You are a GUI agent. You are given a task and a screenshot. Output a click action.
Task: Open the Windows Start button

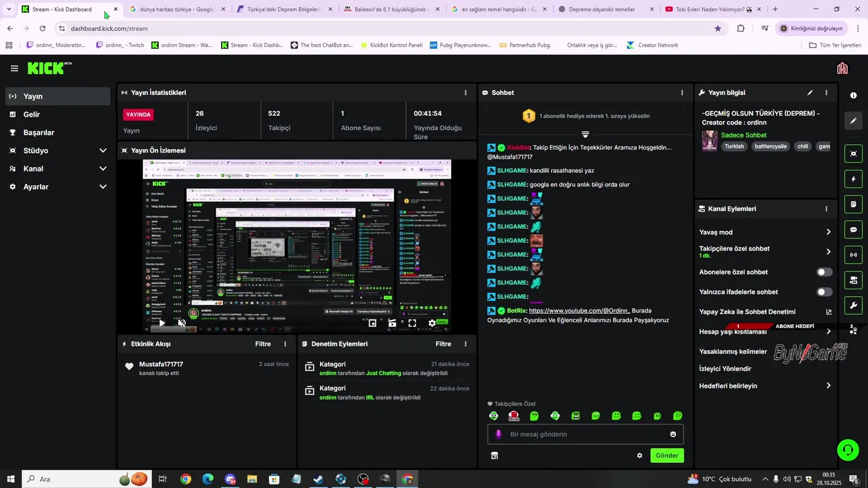coord(11,479)
